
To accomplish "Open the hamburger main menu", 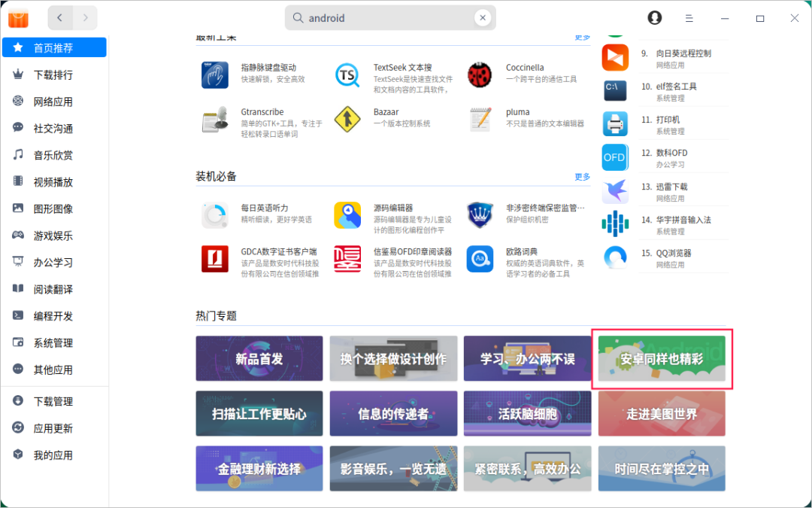I will tap(689, 18).
